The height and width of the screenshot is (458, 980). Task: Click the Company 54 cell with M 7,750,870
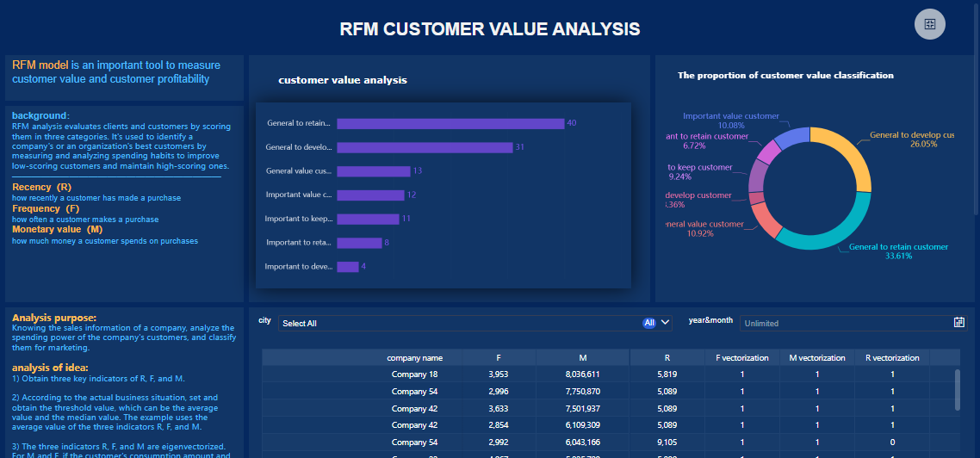[414, 391]
